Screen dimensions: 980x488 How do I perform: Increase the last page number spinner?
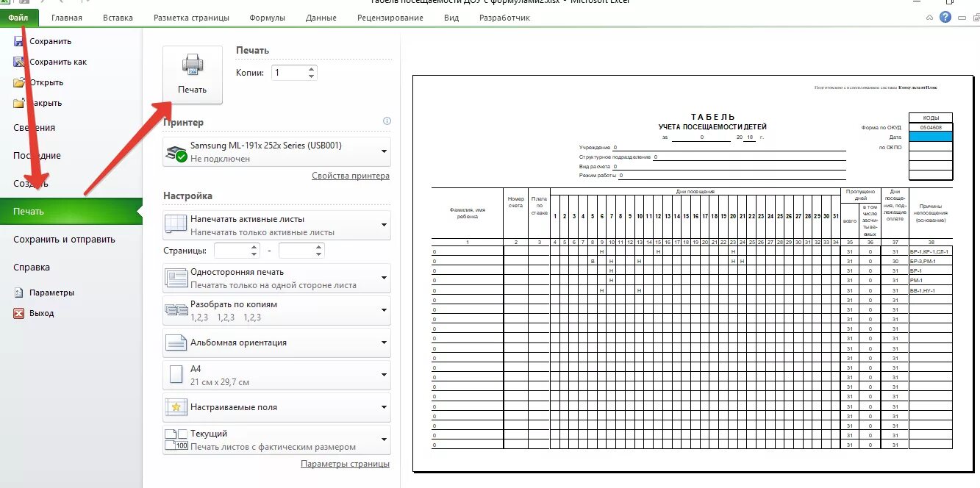pos(320,247)
